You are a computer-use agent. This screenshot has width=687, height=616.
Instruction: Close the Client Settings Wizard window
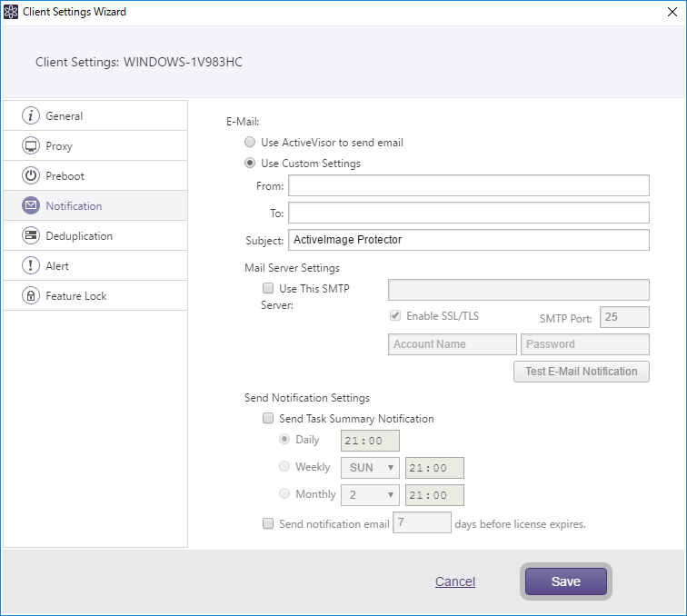(x=672, y=12)
